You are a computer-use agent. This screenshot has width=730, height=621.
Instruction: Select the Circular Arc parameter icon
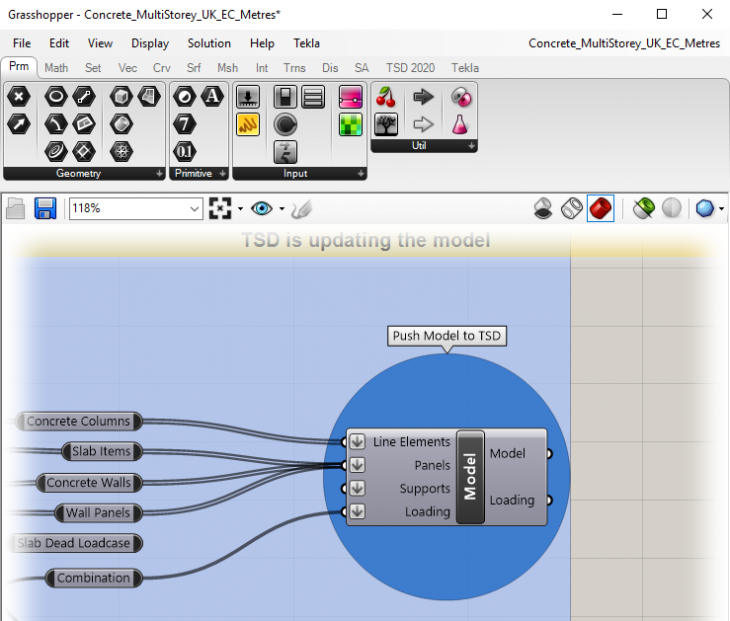[56, 124]
